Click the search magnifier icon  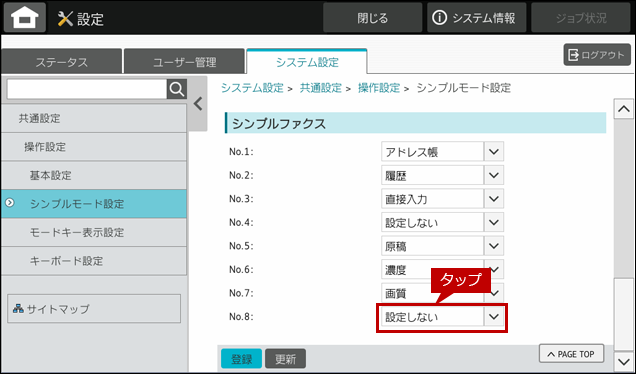tap(177, 89)
